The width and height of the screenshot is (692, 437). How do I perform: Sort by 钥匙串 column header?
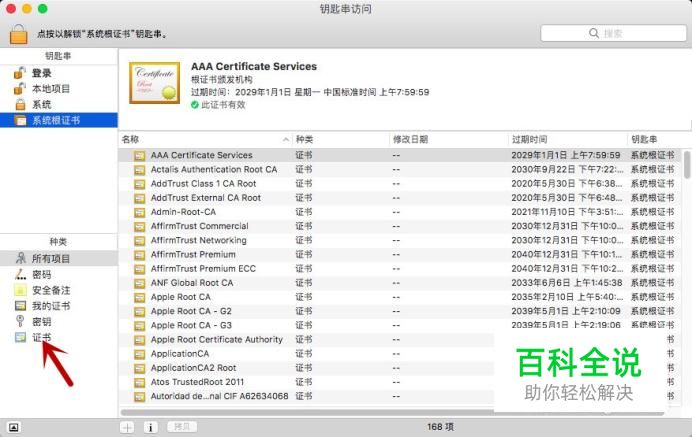tap(659, 139)
